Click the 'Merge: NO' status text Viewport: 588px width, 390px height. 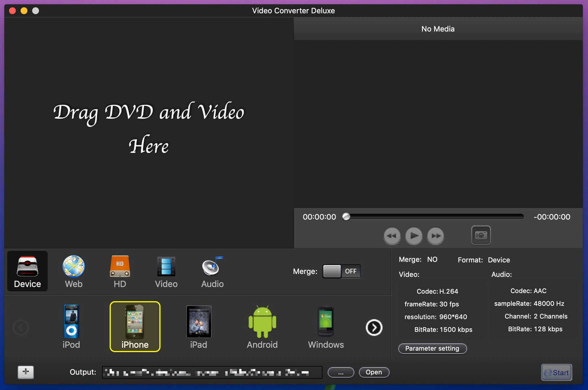[x=418, y=259]
